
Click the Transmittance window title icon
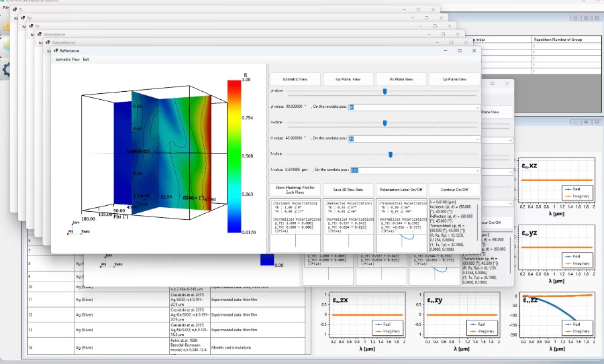pos(47,42)
